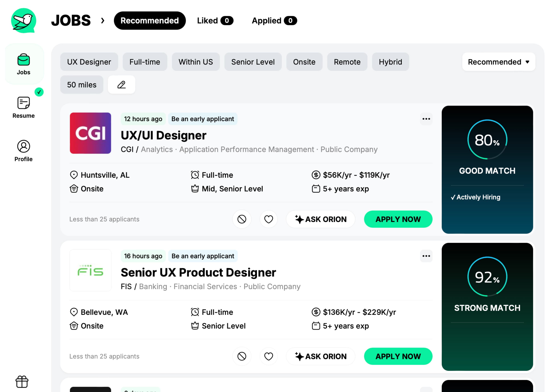Click 'Bellevue, WA' location text
The width and height of the screenshot is (551, 392).
tap(104, 312)
